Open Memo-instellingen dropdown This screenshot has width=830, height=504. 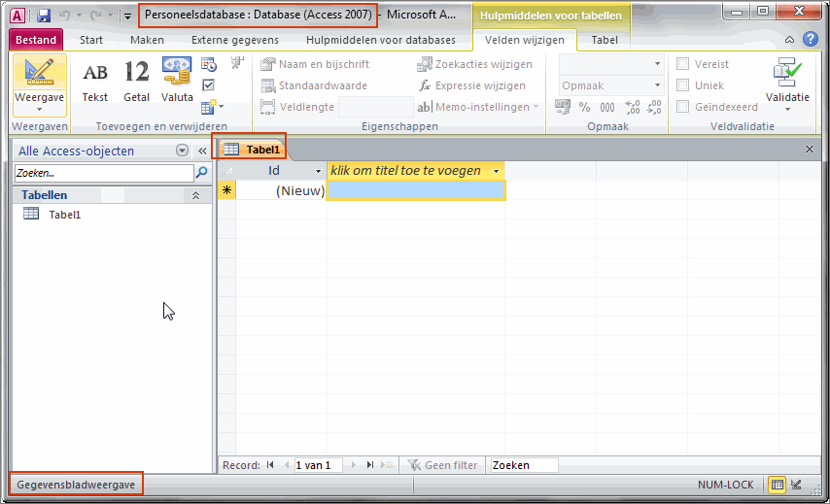click(x=478, y=107)
